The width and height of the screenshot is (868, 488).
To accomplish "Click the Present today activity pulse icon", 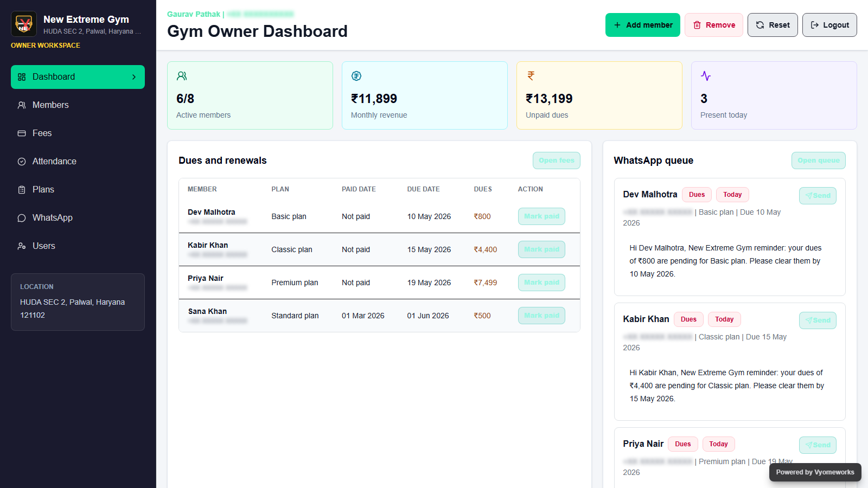I will (x=706, y=76).
